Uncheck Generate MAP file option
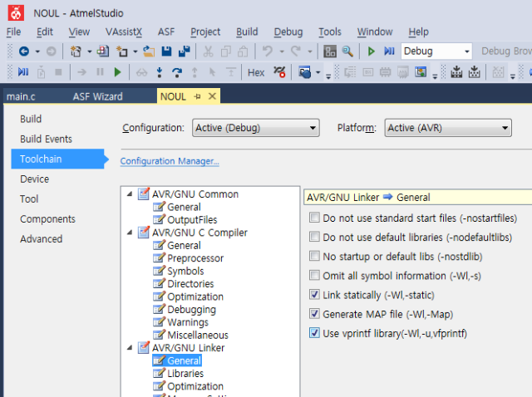Screen dimensions: 532x397 click(x=314, y=314)
